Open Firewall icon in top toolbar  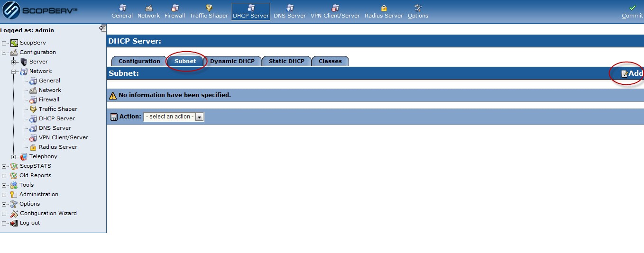pos(175,8)
